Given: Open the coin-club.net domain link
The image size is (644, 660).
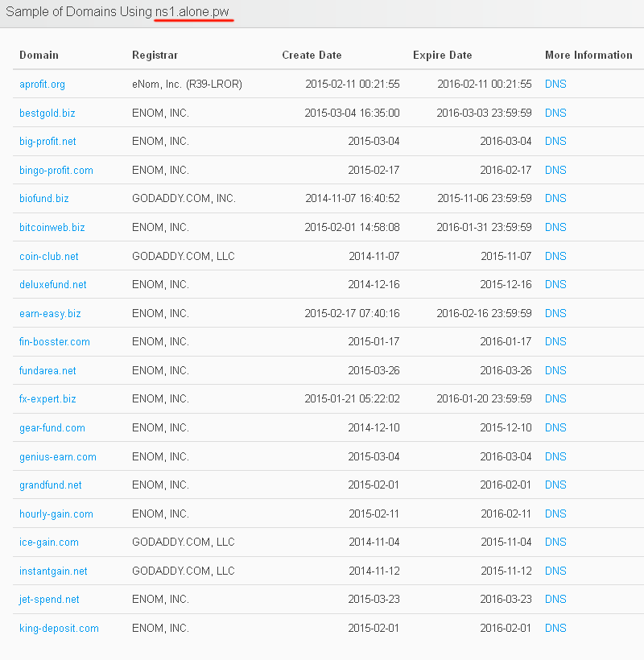Looking at the screenshot, I should (49, 256).
